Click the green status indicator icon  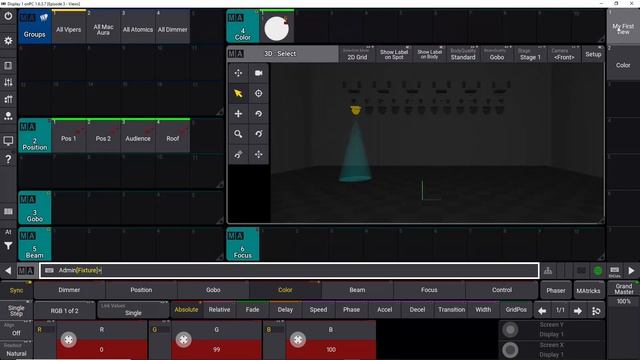(x=598, y=271)
